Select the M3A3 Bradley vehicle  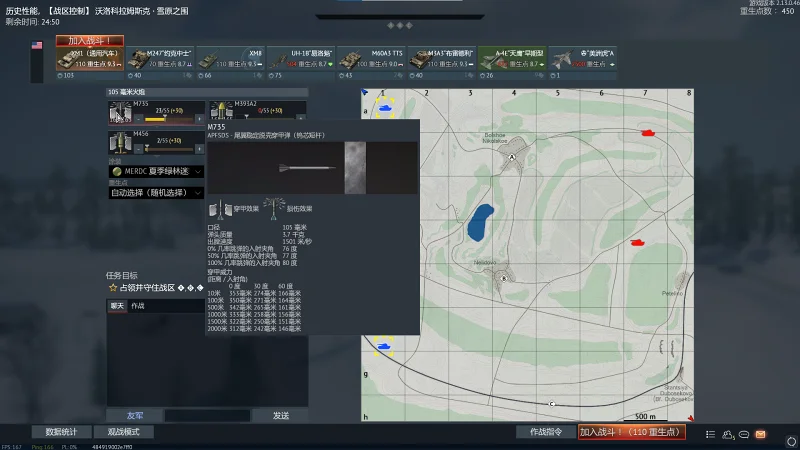pos(441,59)
